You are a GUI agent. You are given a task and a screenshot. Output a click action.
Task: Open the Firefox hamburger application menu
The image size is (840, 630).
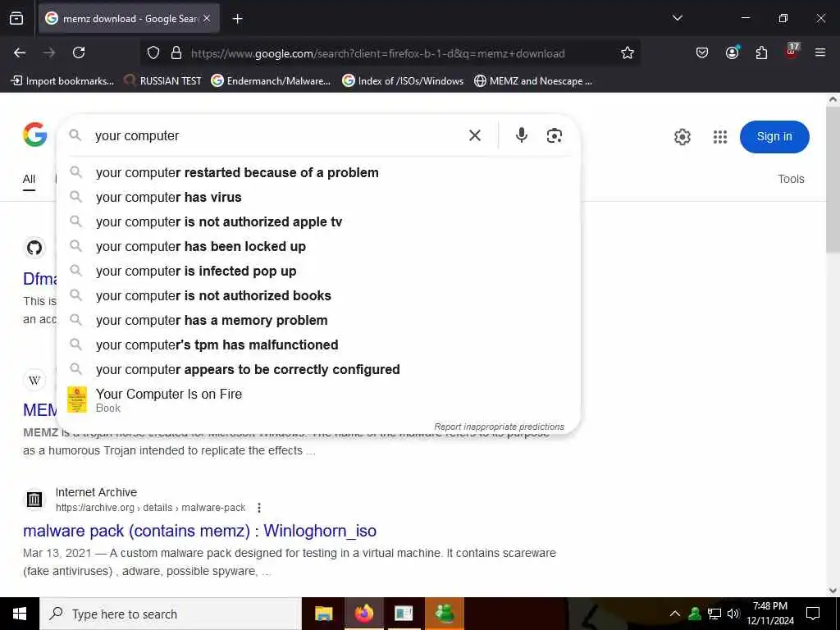819,52
